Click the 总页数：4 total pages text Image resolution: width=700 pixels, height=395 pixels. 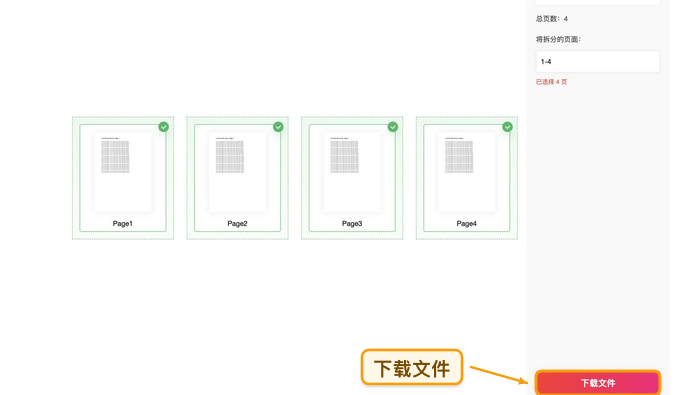click(552, 19)
